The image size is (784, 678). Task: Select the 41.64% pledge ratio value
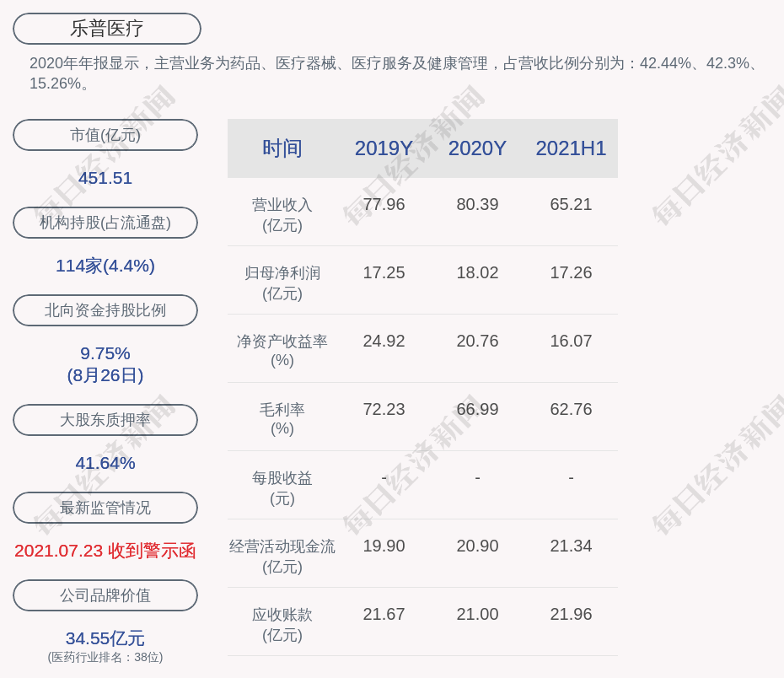click(x=105, y=462)
